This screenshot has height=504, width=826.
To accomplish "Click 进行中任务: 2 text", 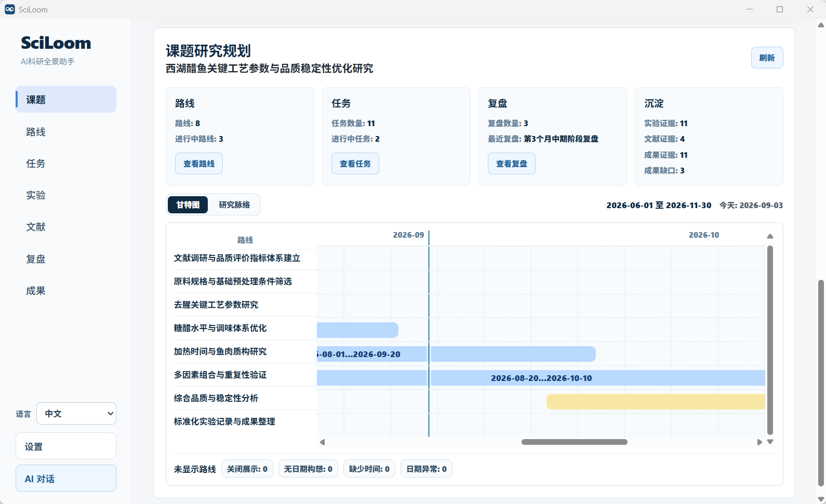I will 355,139.
